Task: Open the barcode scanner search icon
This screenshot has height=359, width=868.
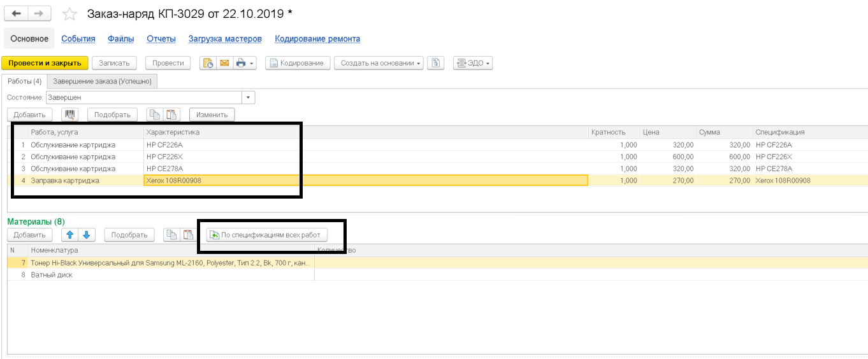Action: pos(69,115)
